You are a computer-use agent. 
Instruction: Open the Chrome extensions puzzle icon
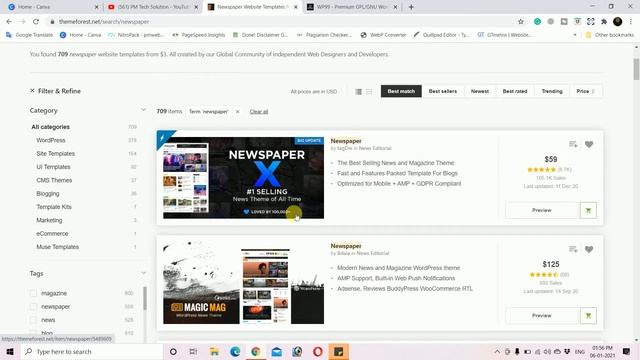(x=604, y=22)
